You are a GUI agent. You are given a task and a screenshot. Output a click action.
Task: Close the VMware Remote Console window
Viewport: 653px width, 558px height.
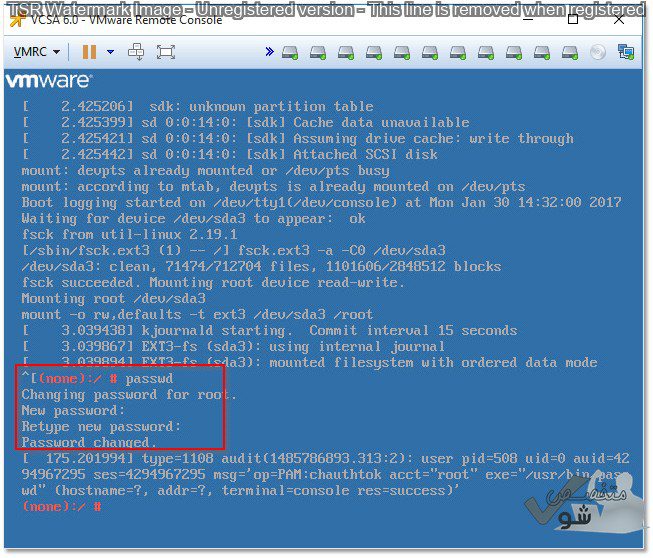(619, 19)
